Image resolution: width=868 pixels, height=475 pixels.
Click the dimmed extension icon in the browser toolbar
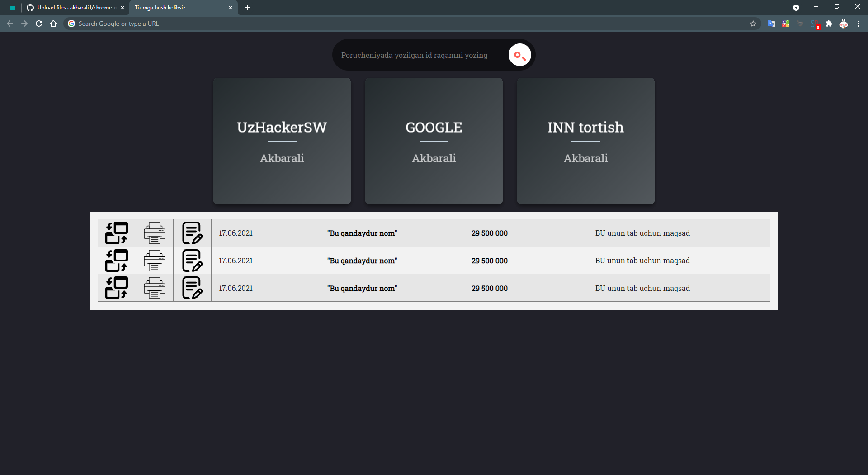click(x=800, y=24)
